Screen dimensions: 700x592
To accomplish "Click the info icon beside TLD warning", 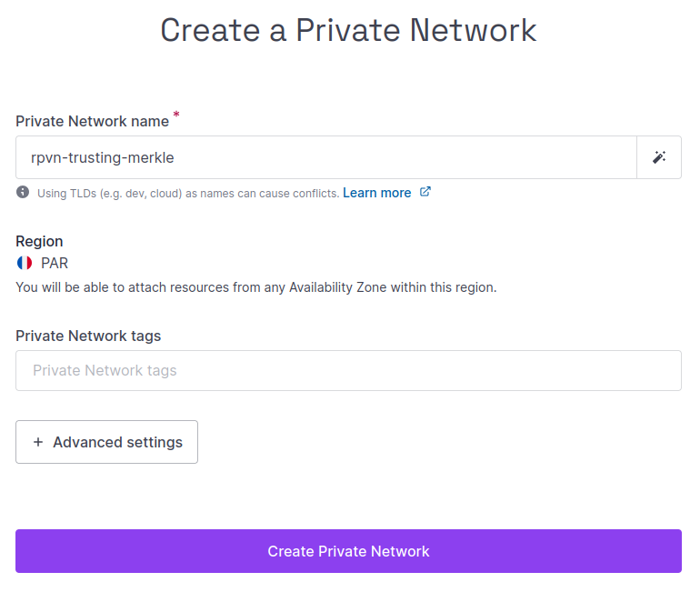I will click(23, 193).
